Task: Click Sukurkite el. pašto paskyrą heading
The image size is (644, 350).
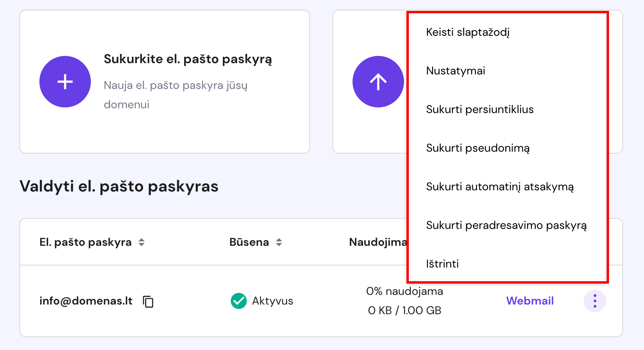Action: [188, 59]
